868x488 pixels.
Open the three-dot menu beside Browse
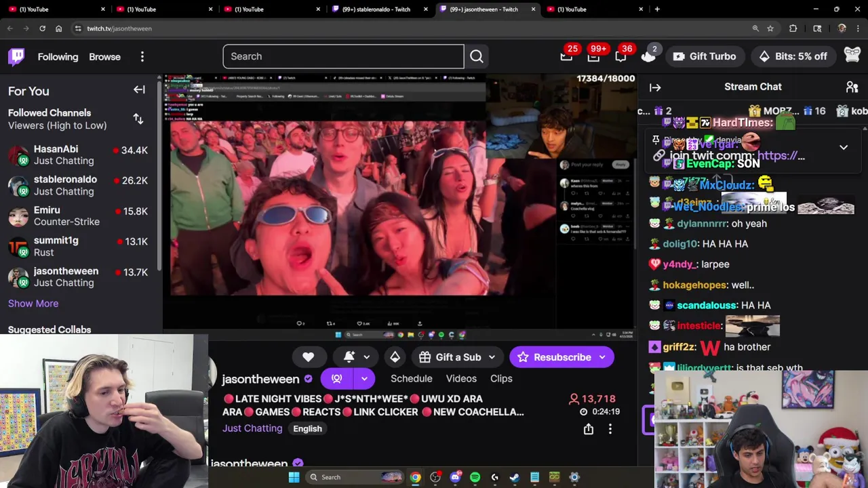point(142,57)
